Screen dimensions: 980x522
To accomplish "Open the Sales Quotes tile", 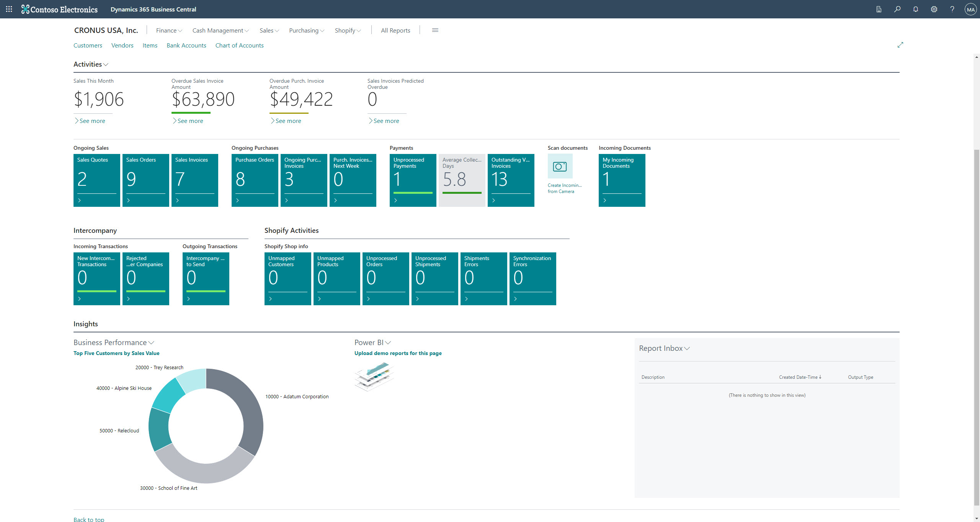I will [x=97, y=180].
